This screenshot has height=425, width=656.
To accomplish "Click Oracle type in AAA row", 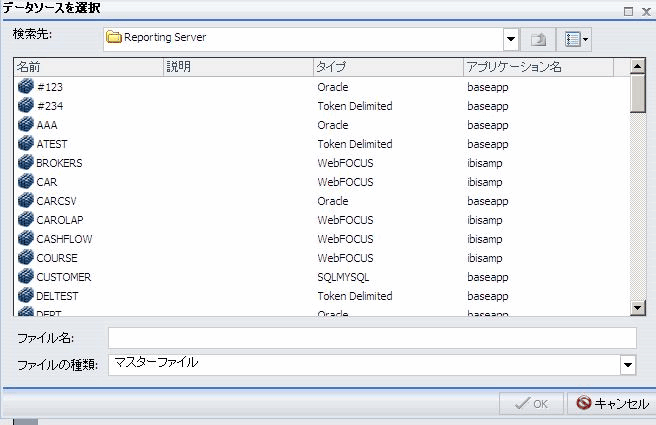I will coord(333,125).
